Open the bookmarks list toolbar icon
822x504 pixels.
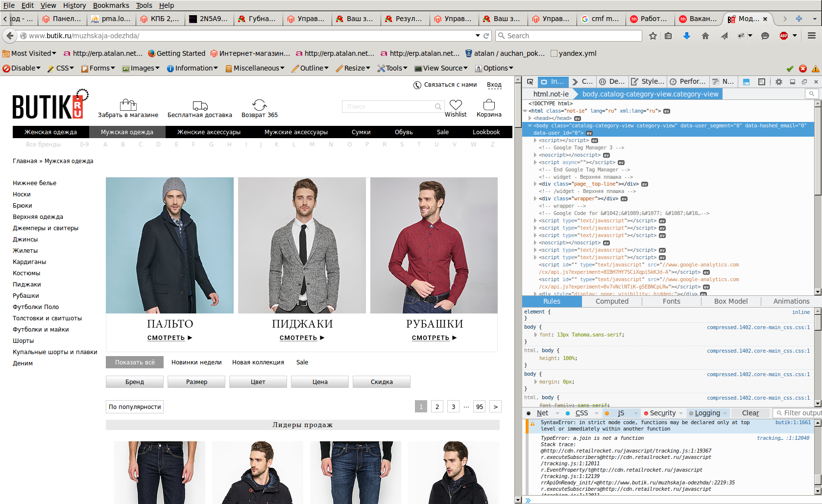(x=668, y=36)
